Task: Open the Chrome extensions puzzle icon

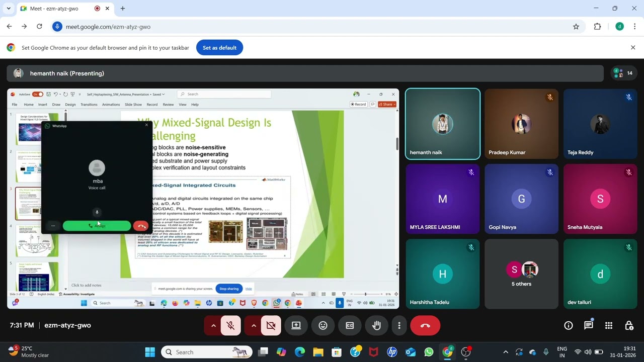Action: click(598, 27)
